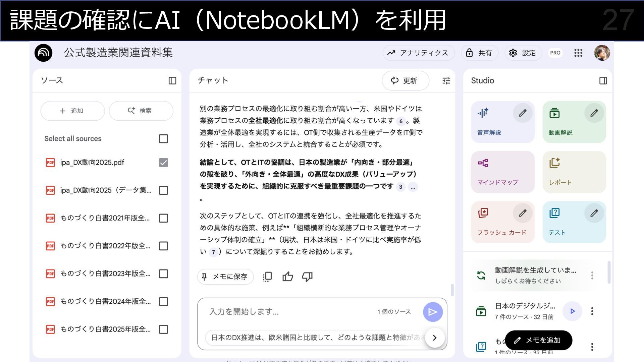Image resolution: width=644 pixels, height=362 pixels.
Task: Click the 追加 source button
Action: pos(72,111)
